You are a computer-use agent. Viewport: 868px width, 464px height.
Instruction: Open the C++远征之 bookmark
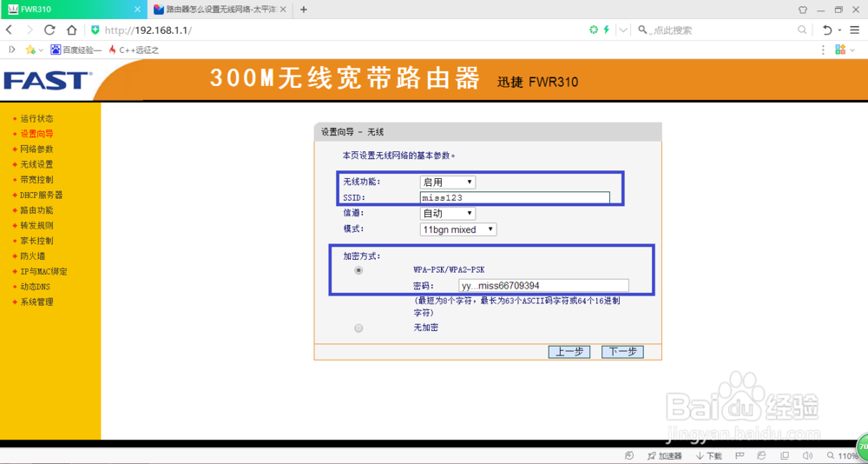134,50
